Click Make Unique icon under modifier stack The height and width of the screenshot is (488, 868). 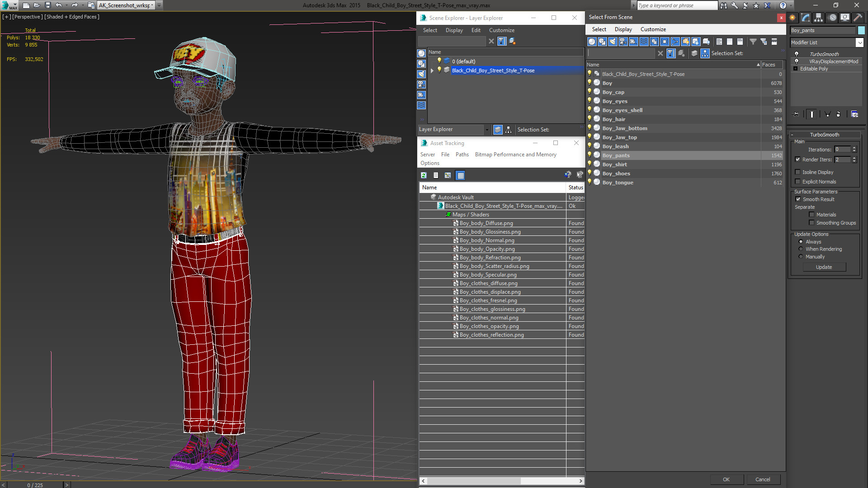(x=827, y=114)
